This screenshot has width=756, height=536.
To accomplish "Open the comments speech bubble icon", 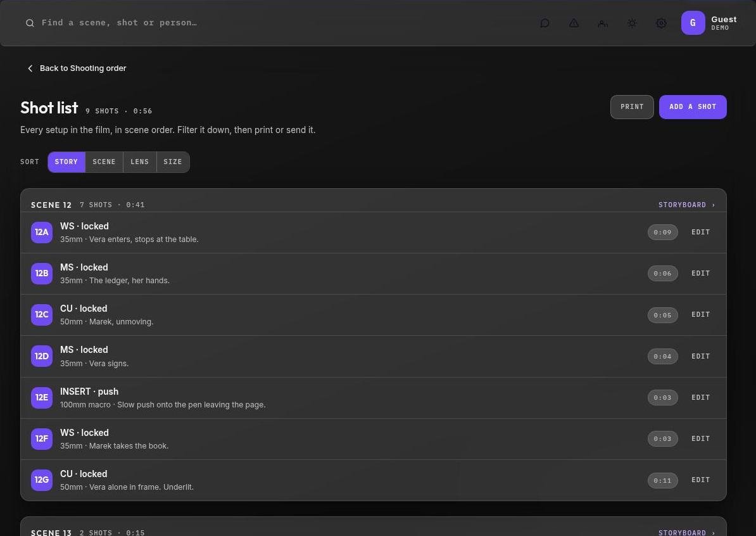I will click(545, 23).
